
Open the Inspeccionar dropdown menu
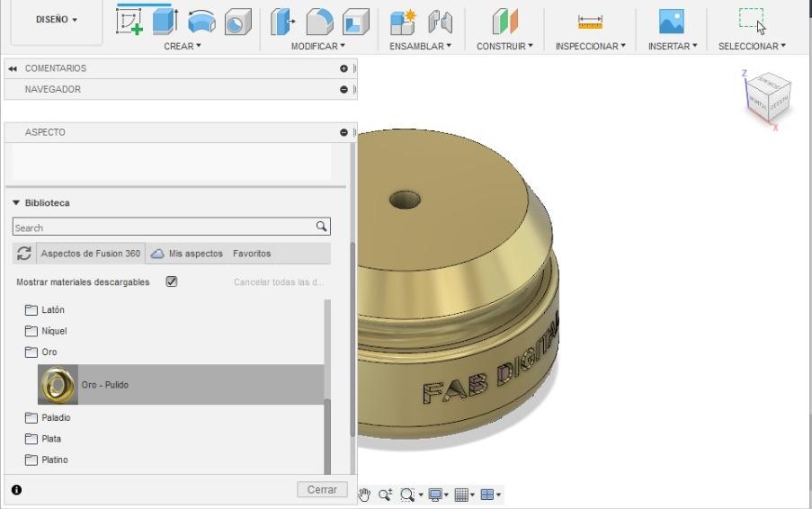pyautogui.click(x=591, y=46)
